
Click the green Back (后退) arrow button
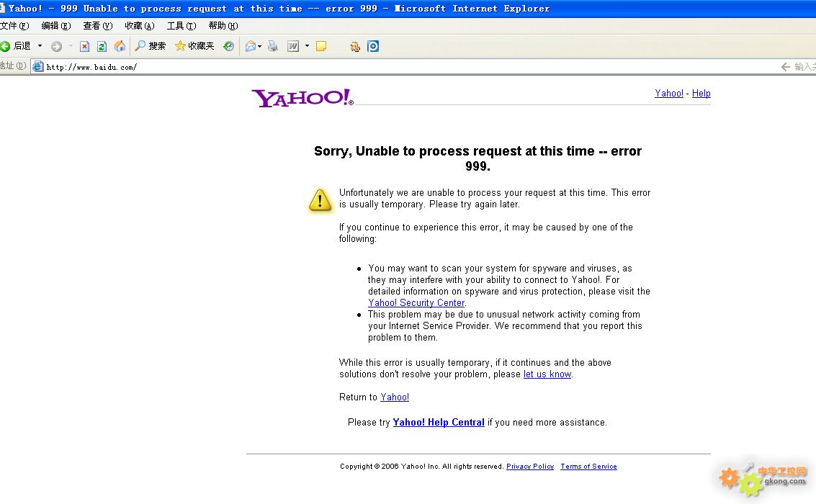[x=16, y=46]
